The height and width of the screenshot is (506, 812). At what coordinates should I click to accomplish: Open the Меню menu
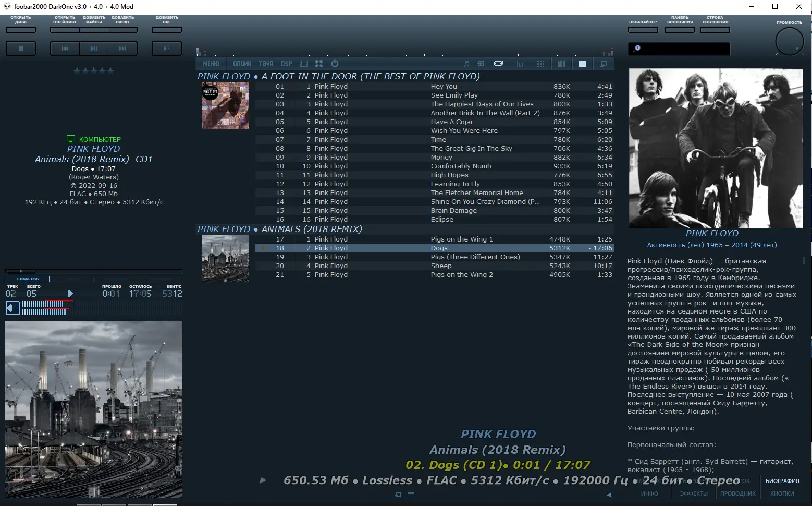[211, 64]
